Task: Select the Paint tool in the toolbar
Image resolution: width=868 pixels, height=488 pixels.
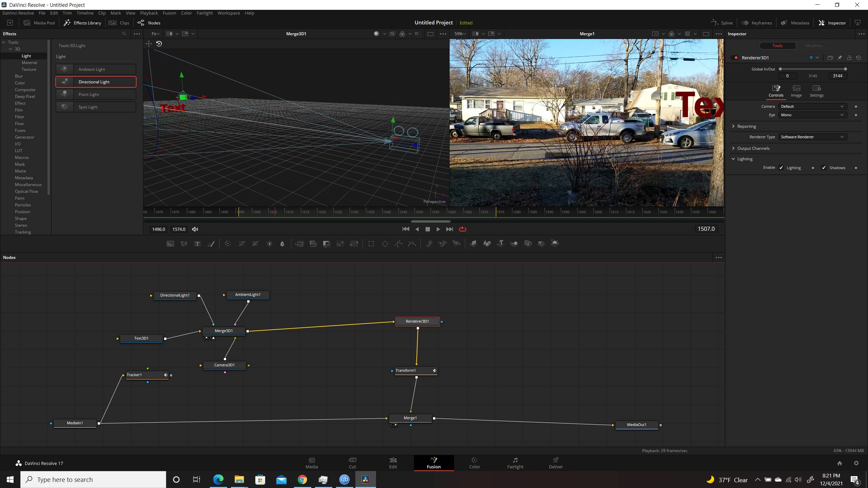Action: tap(211, 244)
